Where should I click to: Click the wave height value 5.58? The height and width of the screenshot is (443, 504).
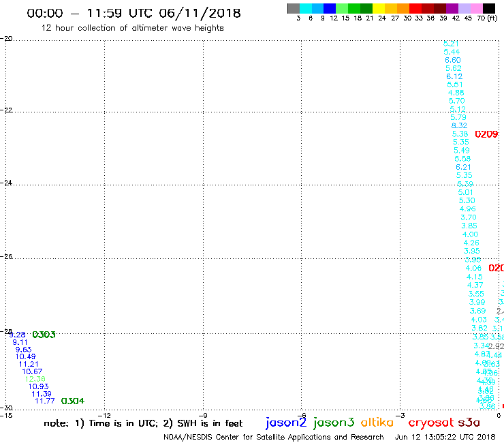pos(462,159)
